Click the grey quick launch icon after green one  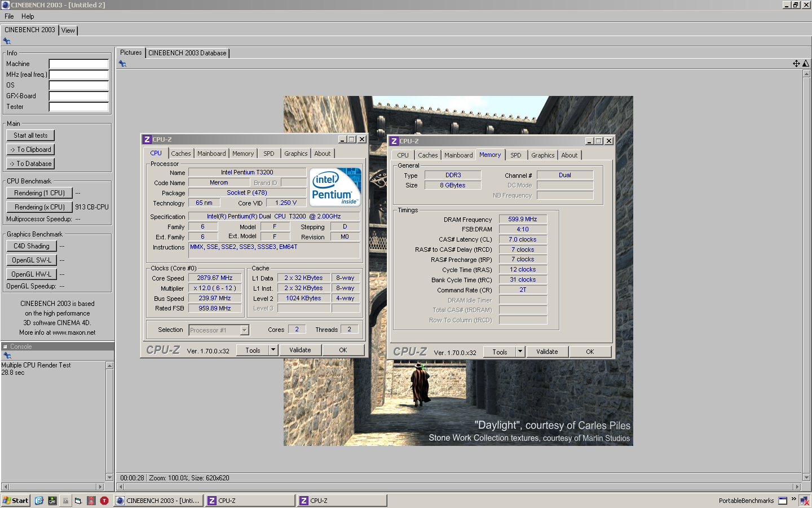pyautogui.click(x=65, y=501)
